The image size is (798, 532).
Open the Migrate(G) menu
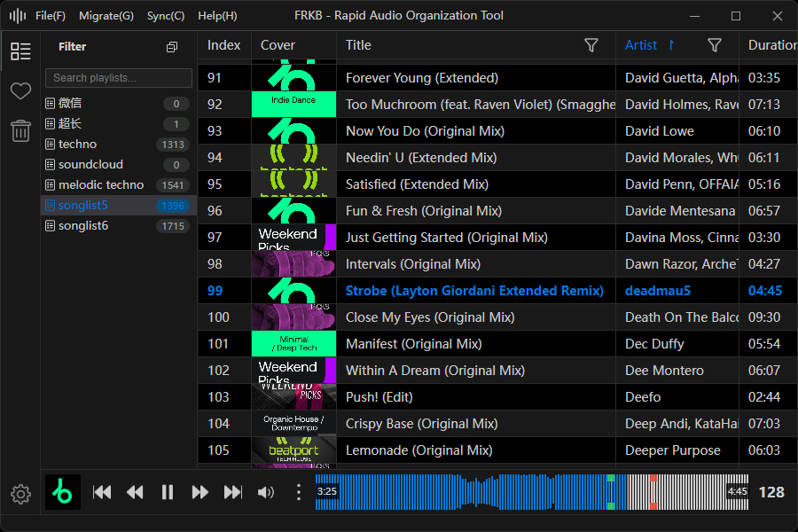pos(106,16)
